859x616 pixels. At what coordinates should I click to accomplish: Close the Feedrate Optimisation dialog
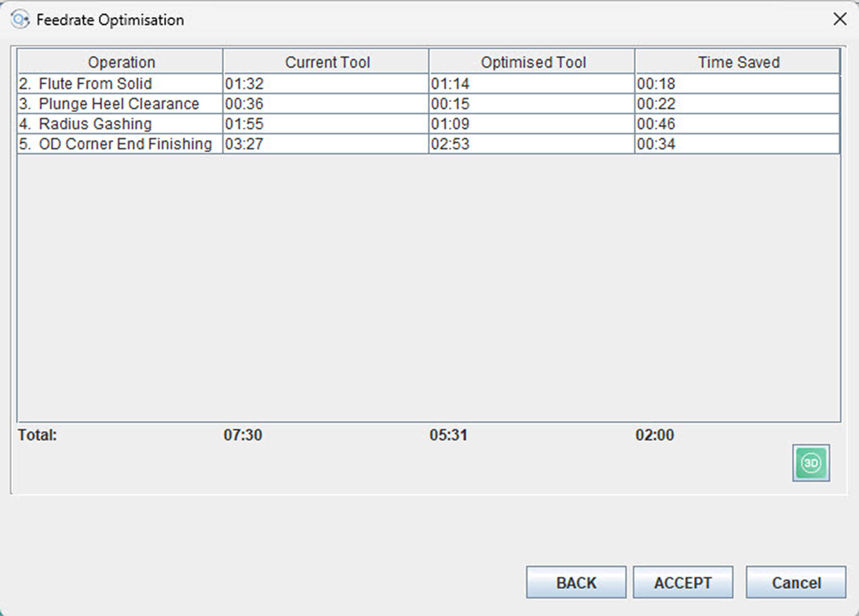pyautogui.click(x=839, y=19)
